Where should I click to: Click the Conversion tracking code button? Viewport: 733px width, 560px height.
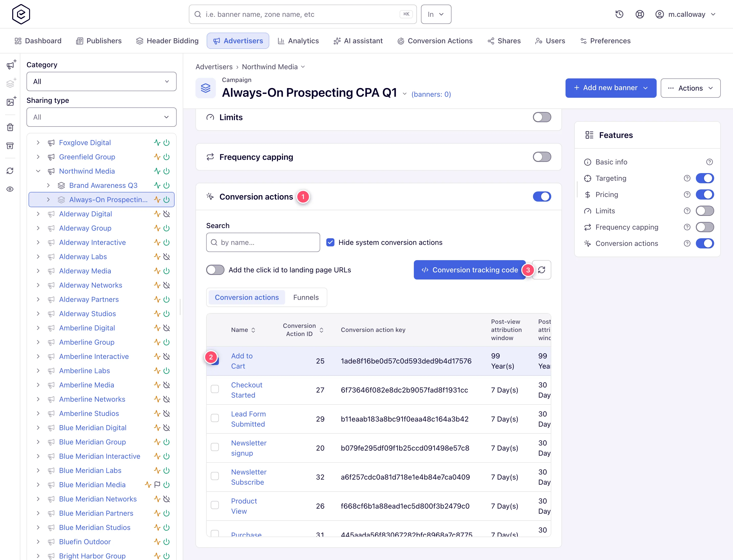point(469,270)
